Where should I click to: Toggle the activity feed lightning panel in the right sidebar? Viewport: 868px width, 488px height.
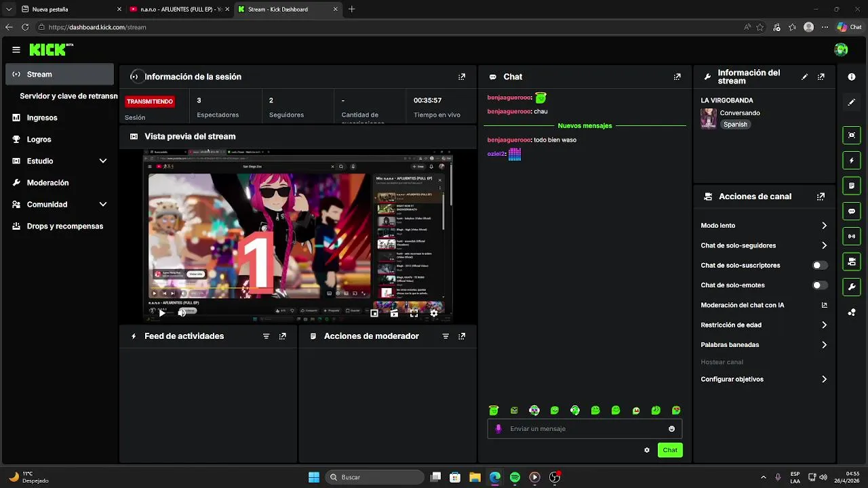coord(852,161)
